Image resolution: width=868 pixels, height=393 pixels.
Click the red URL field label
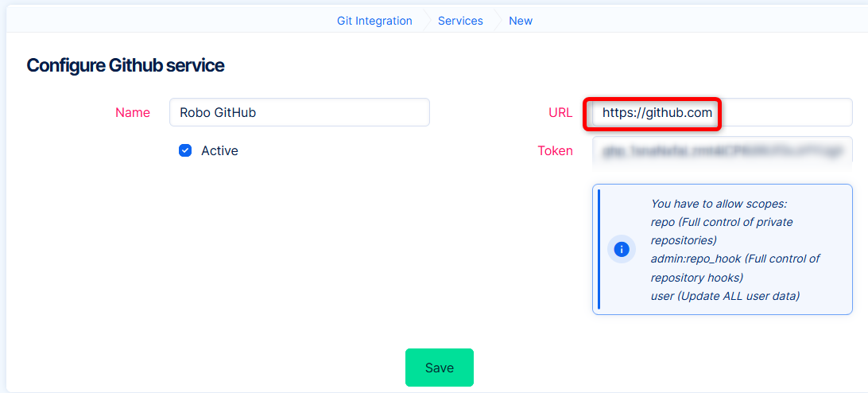pos(560,112)
